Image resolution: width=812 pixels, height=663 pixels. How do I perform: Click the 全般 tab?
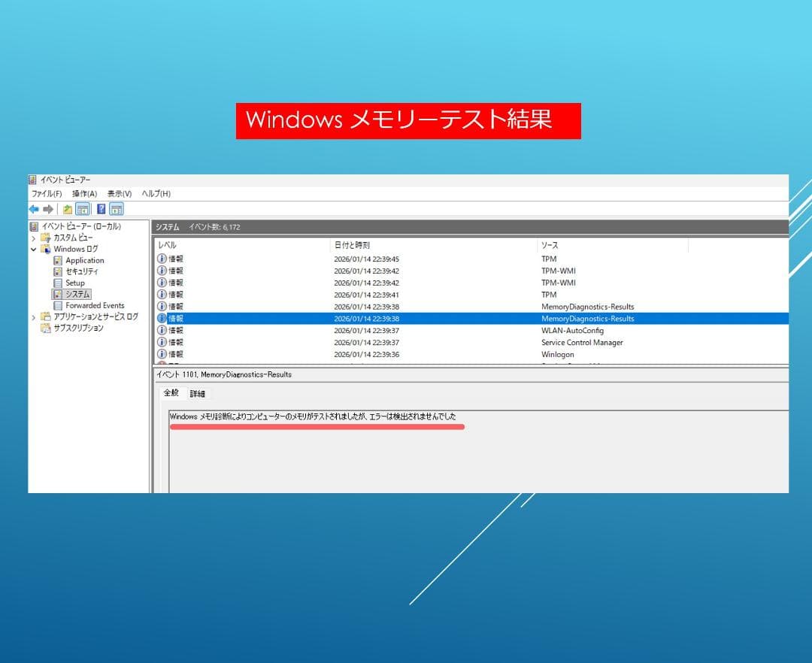click(x=171, y=394)
